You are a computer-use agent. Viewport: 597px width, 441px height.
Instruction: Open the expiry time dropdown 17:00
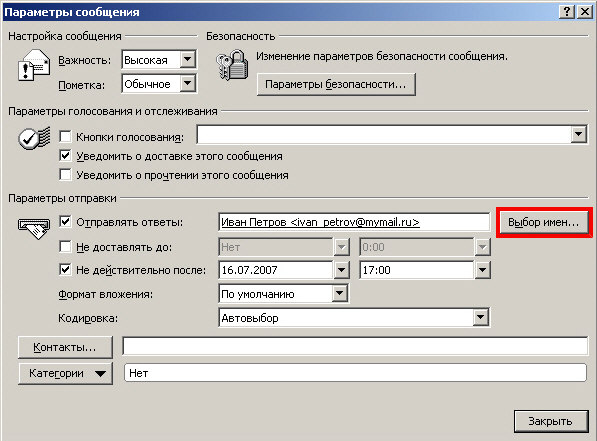[482, 270]
